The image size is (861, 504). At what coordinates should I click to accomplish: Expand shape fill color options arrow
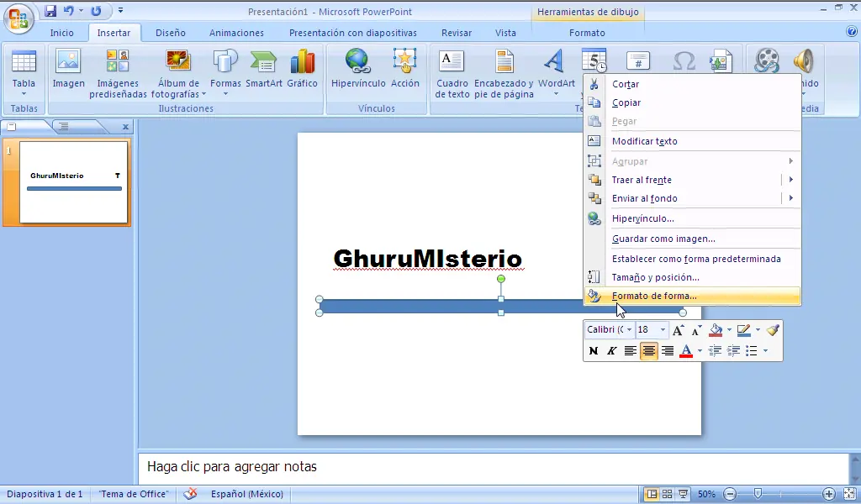729,329
